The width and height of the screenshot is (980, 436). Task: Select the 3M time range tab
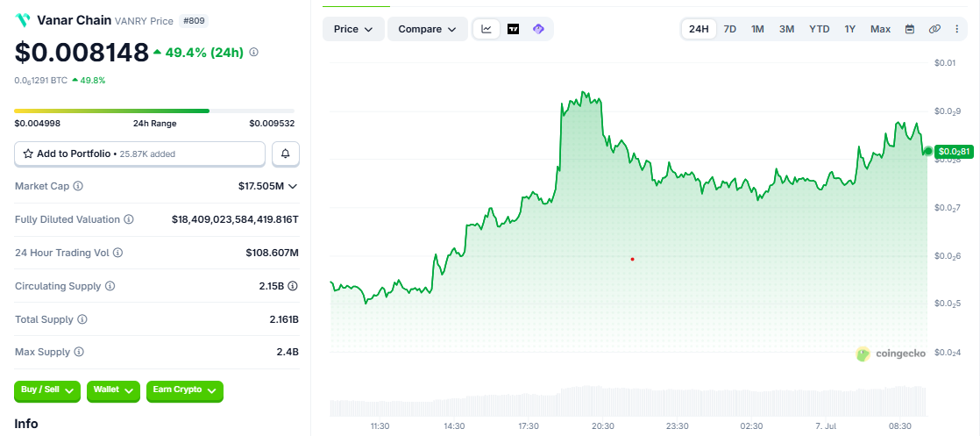click(x=787, y=29)
